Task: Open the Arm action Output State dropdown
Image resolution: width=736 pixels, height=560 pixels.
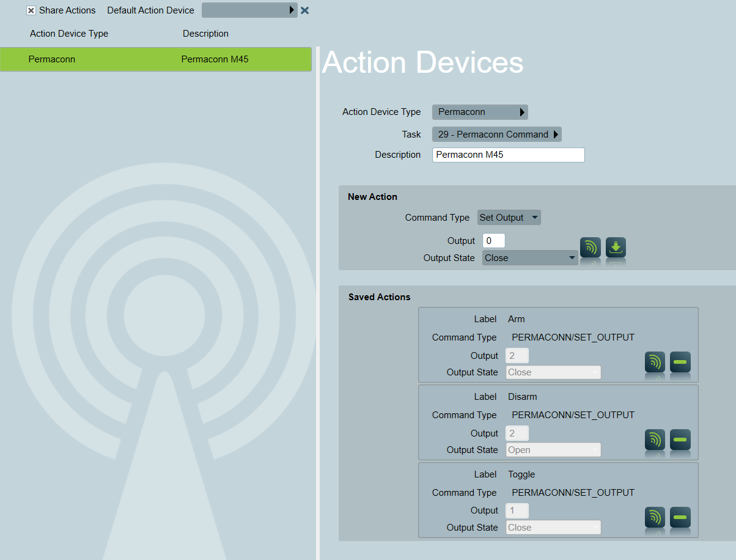Action: tap(553, 372)
